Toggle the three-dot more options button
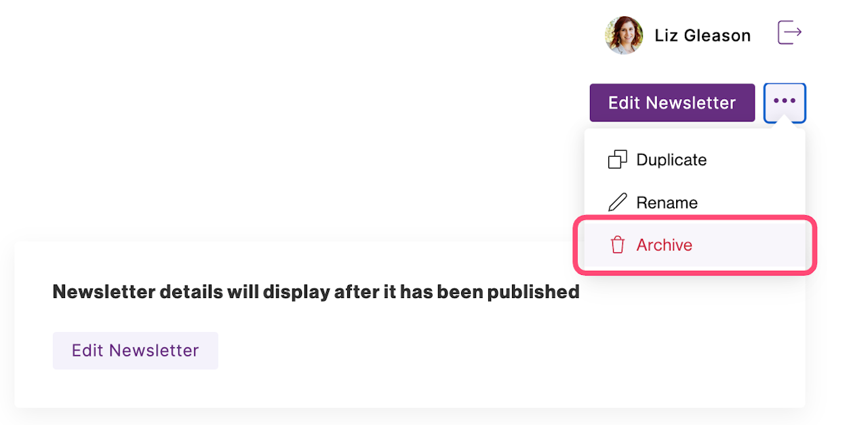This screenshot has width=868, height=425. pyautogui.click(x=785, y=103)
